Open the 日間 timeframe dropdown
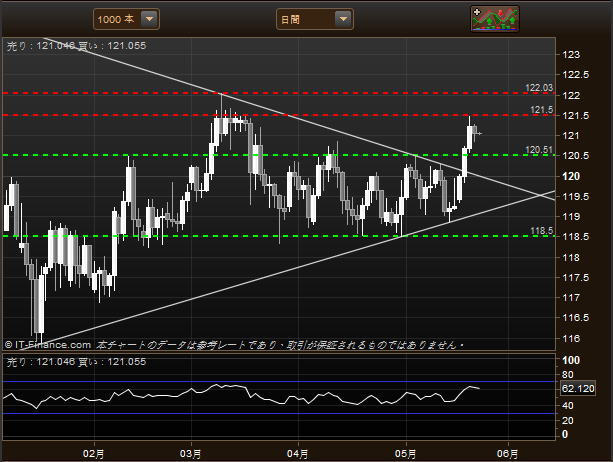The width and height of the screenshot is (613, 462). tap(315, 19)
